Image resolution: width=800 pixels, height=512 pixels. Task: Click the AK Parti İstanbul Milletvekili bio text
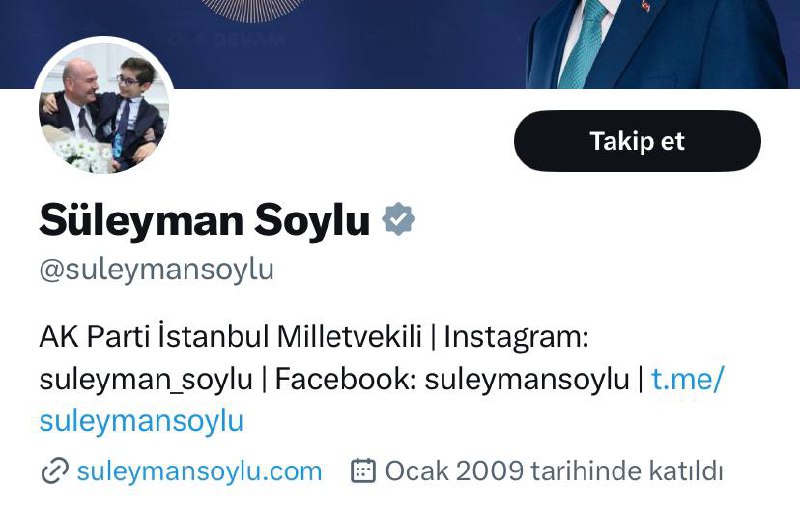231,337
